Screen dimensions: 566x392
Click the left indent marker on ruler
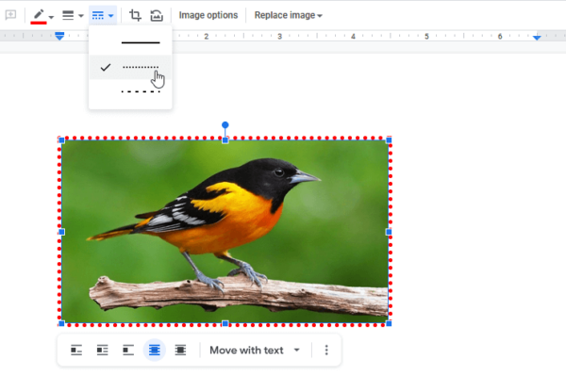[59, 37]
